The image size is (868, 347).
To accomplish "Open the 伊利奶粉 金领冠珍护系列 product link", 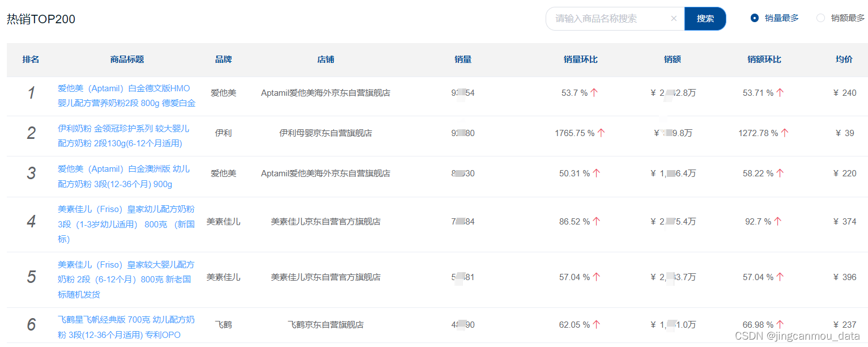I will coord(124,136).
